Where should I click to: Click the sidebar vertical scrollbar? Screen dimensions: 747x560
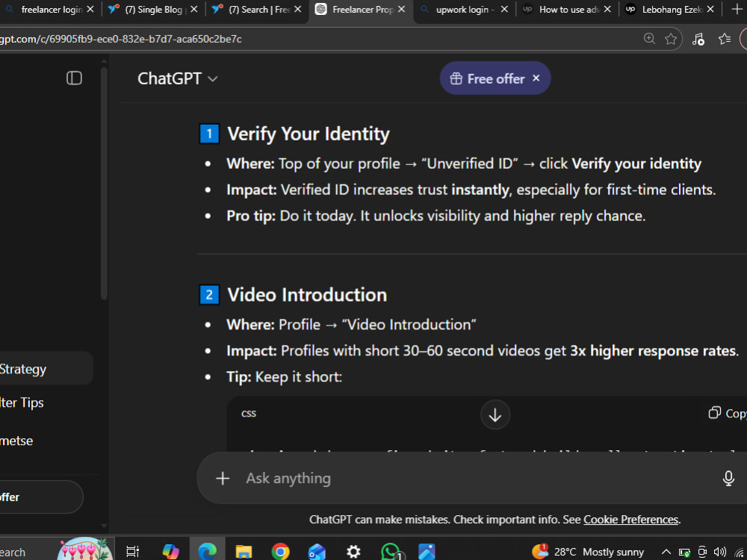104,184
